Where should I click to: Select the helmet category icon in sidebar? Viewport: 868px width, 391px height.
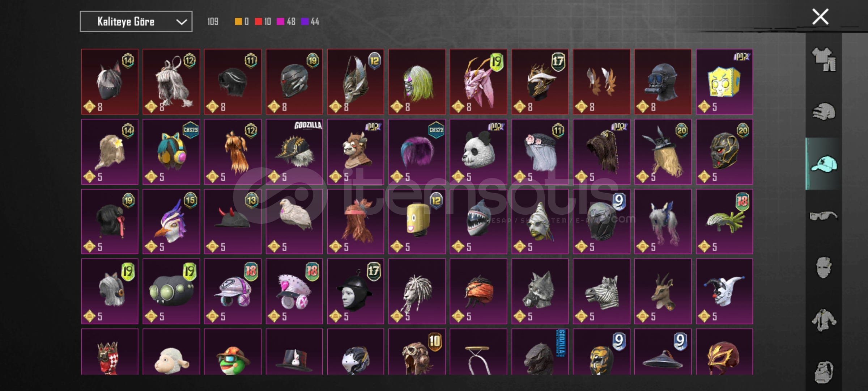pos(824,112)
